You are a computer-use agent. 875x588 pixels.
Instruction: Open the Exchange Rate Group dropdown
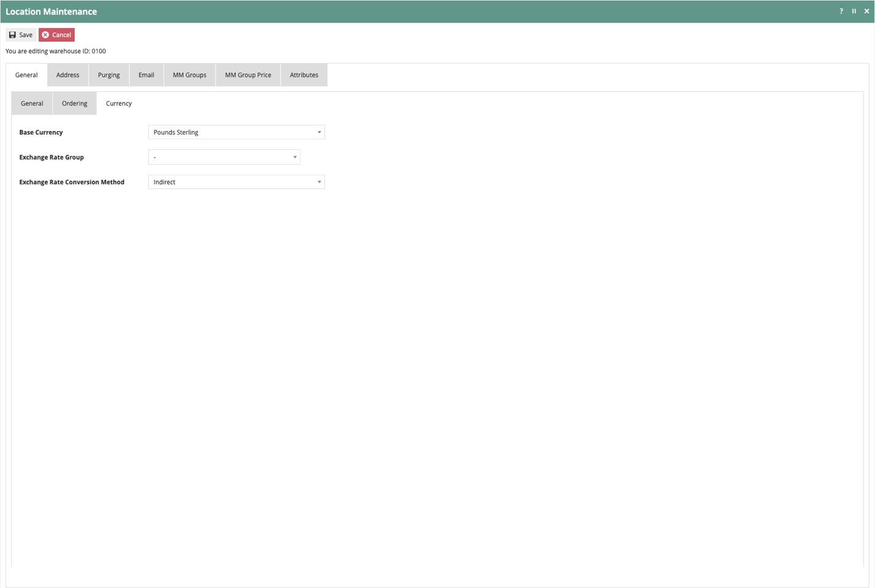coord(224,157)
